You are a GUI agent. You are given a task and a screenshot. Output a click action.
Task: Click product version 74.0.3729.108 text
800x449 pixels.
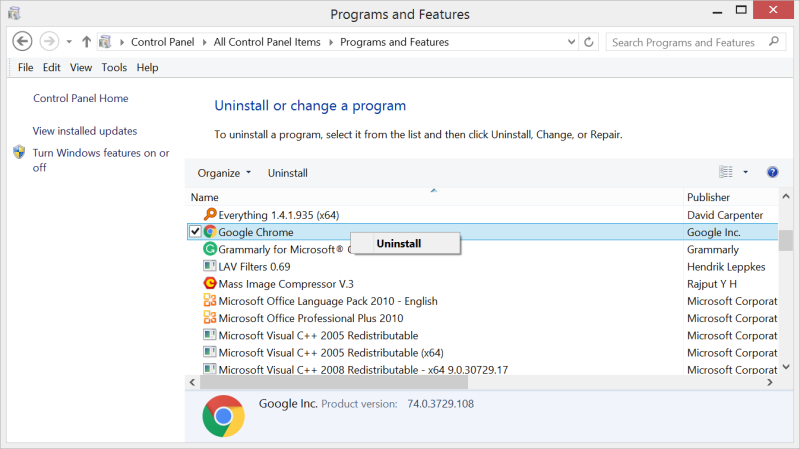pyautogui.click(x=440, y=404)
